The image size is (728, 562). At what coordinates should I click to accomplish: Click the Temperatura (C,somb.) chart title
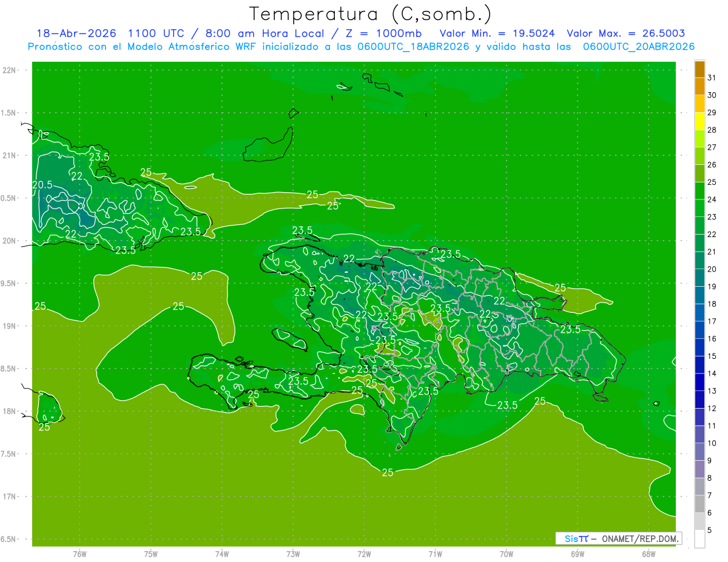coord(371,13)
